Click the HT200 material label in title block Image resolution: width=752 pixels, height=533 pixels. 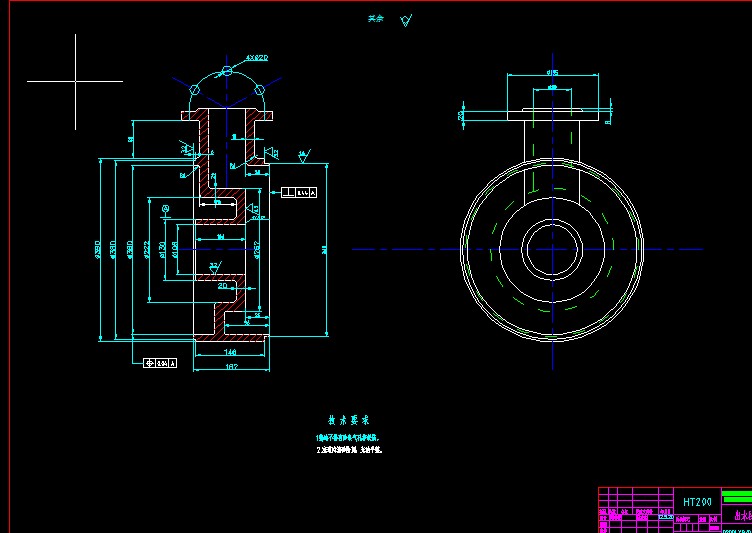pos(697,502)
